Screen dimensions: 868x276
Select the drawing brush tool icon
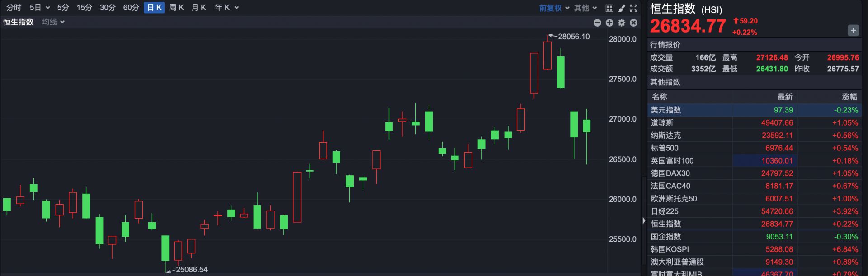click(x=622, y=8)
